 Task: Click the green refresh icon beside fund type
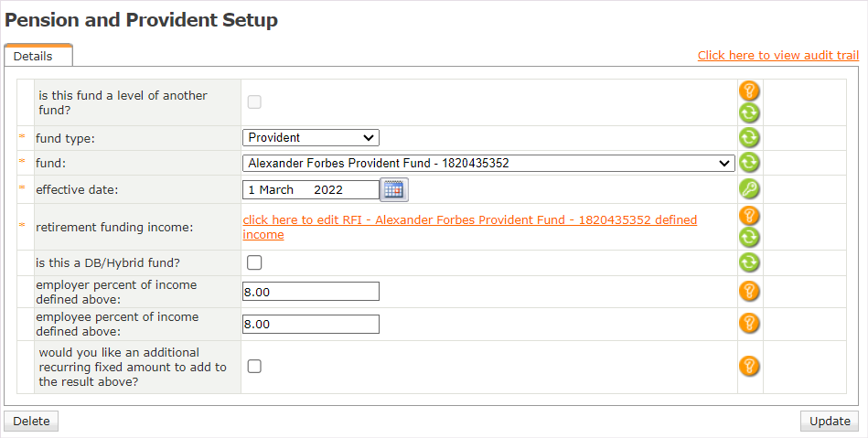click(749, 138)
